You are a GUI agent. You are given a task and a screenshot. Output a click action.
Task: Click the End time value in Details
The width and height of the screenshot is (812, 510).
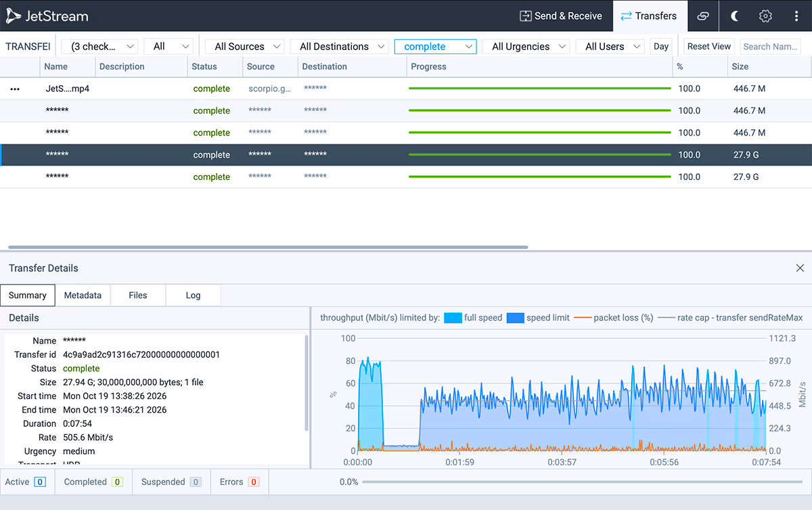(114, 410)
